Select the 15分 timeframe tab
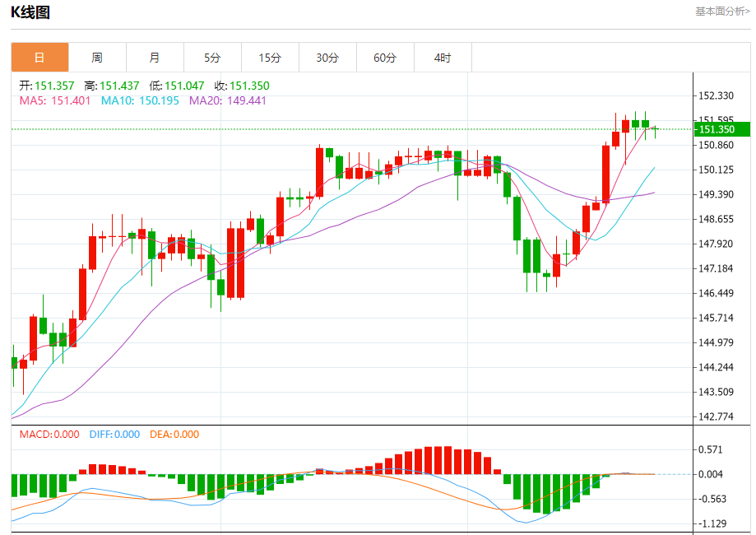 pyautogui.click(x=270, y=58)
